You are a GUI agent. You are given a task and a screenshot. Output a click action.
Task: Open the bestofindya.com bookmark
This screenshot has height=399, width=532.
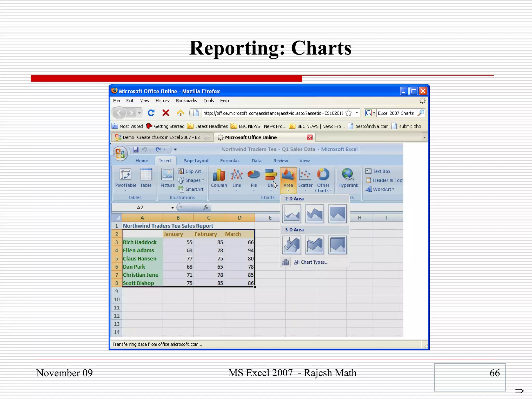pos(368,126)
